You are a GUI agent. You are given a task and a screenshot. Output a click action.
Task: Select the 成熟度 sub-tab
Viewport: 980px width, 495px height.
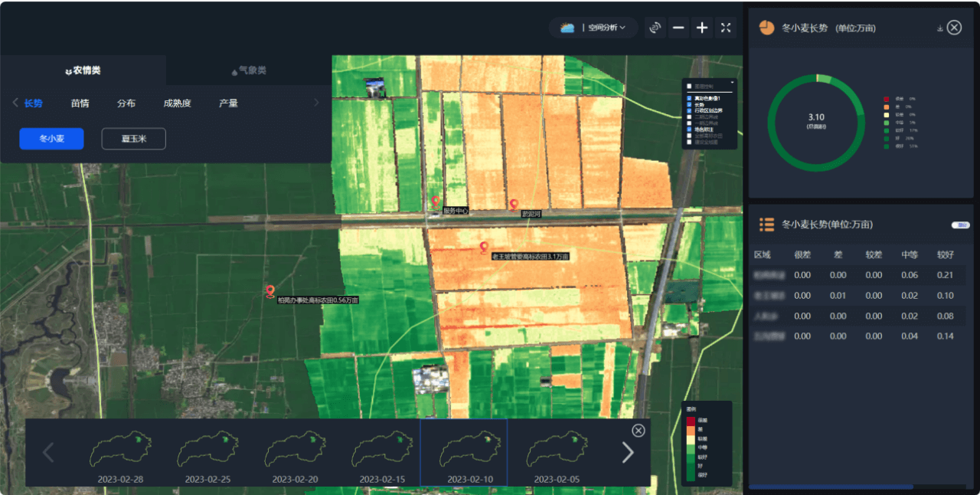(177, 103)
